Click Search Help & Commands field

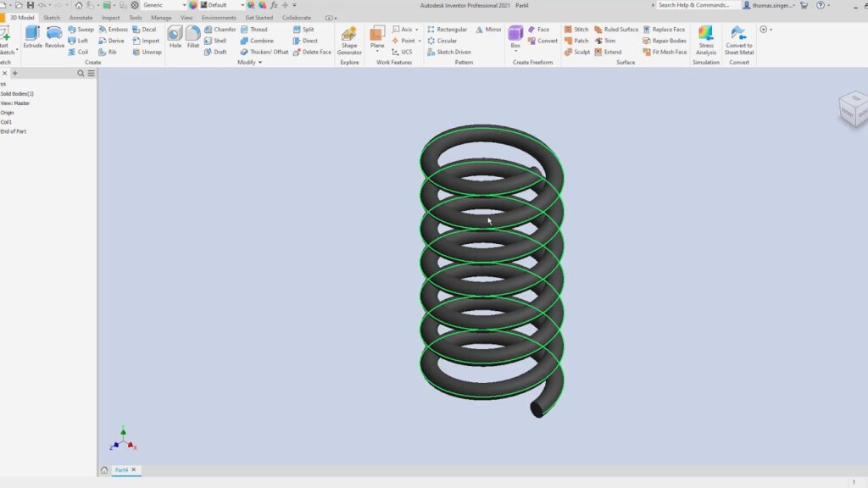coord(697,5)
